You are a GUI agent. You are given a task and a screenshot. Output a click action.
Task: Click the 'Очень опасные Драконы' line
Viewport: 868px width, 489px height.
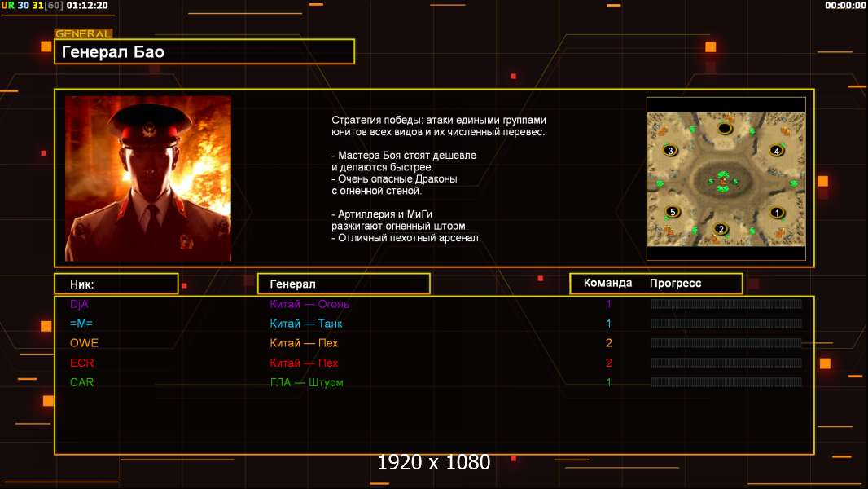tap(395, 178)
